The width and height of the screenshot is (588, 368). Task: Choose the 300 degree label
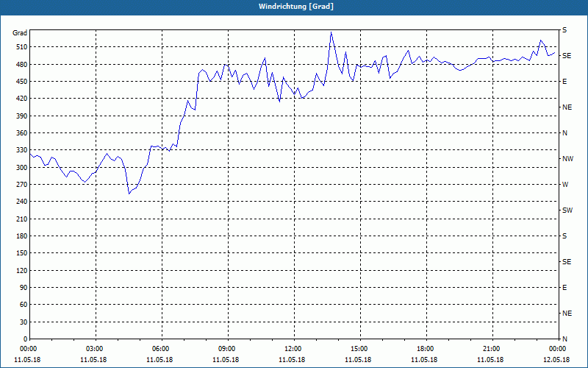[x=22, y=168]
